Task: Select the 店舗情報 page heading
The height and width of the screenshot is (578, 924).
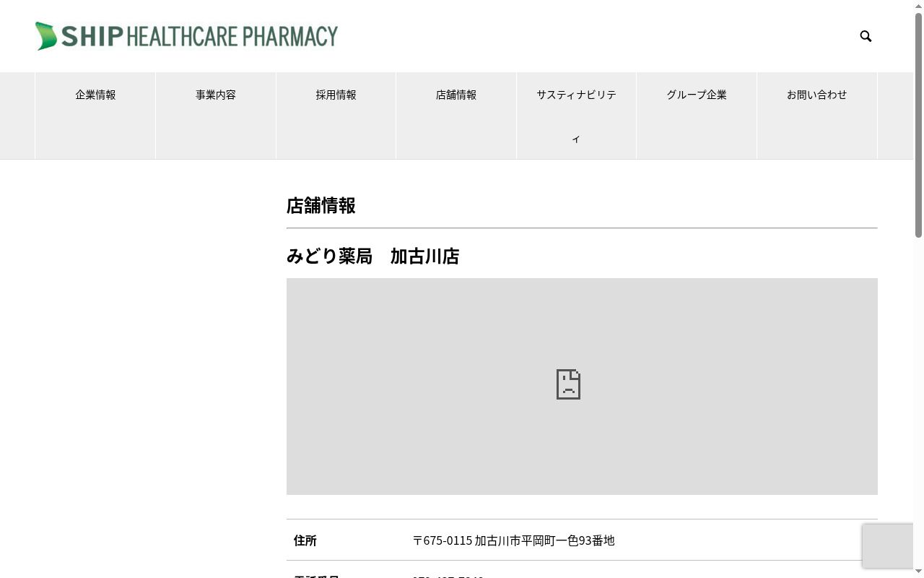Action: click(x=321, y=206)
